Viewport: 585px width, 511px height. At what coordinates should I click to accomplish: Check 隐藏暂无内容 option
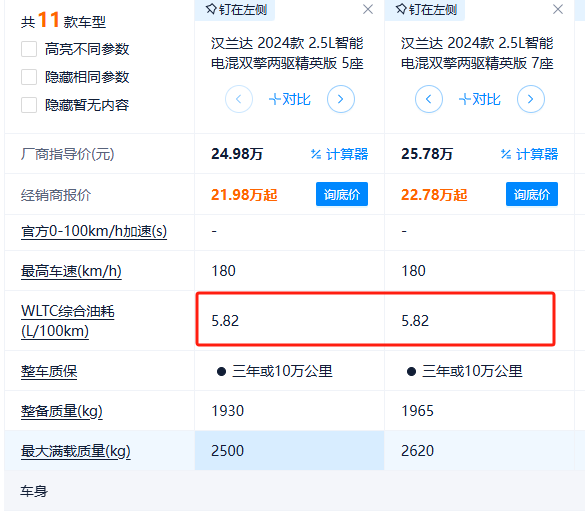29,105
